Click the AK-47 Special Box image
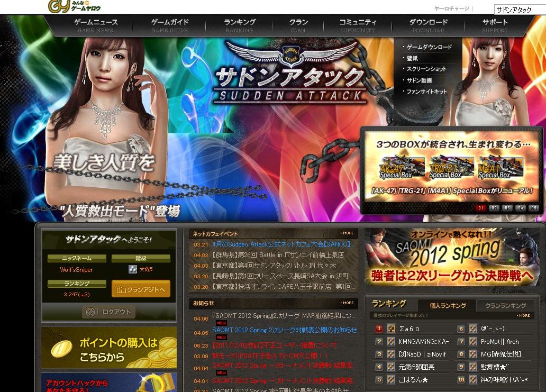 (402, 167)
